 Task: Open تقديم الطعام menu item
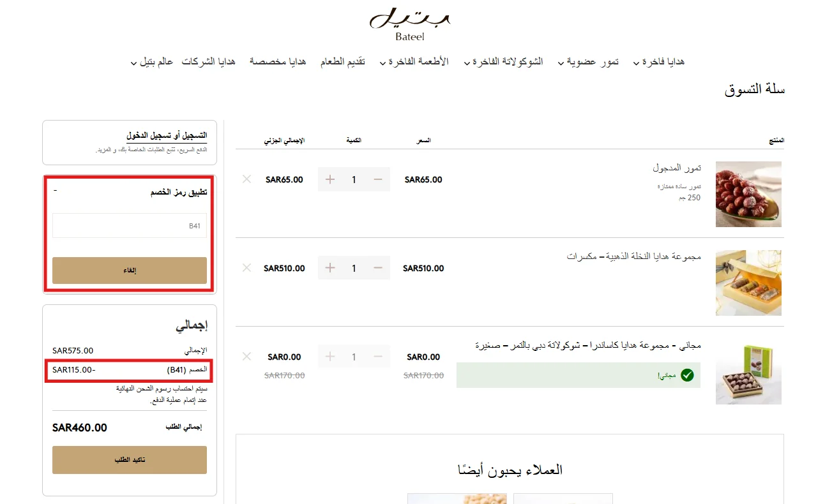pos(342,62)
